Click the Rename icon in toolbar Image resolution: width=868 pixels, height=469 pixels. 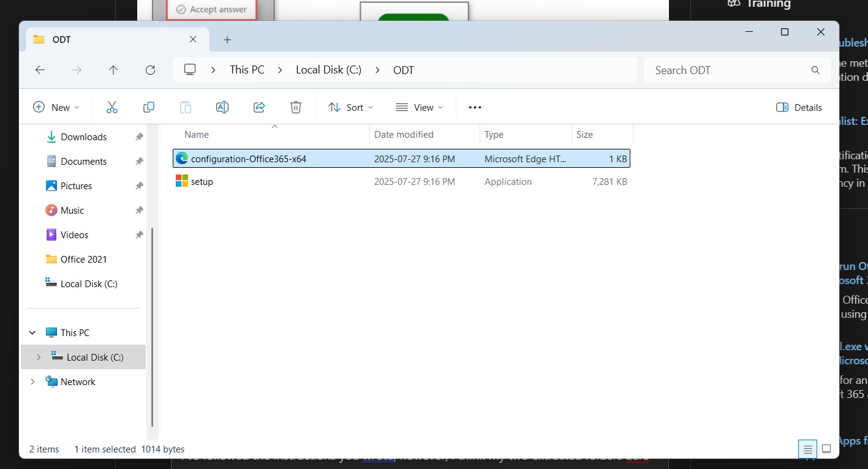pos(222,107)
